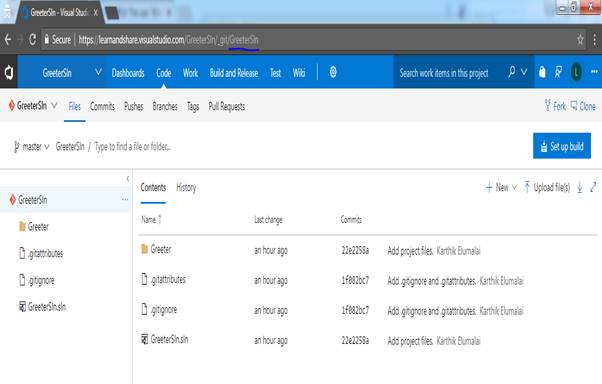Click the find file or folder field
The width and height of the screenshot is (602, 384).
132,146
